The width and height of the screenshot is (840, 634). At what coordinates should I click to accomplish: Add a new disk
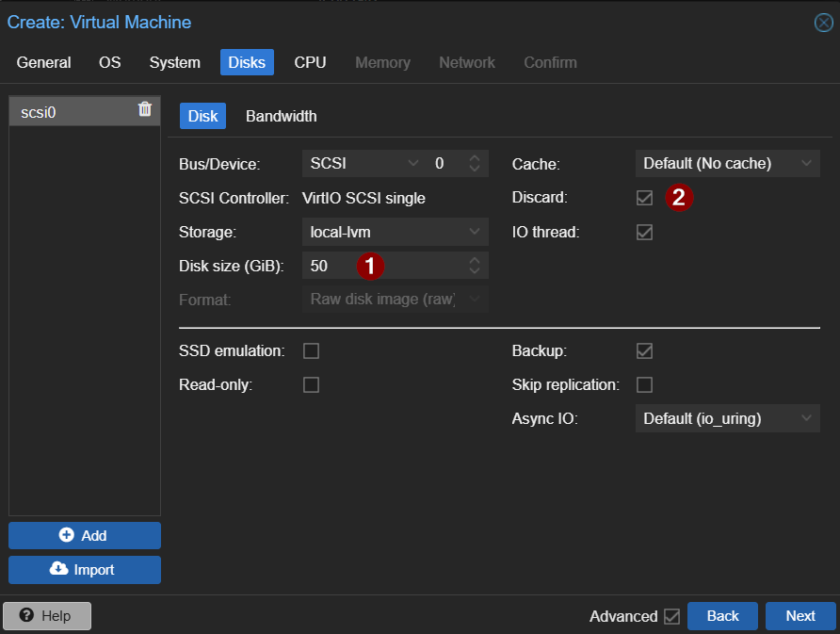click(85, 535)
